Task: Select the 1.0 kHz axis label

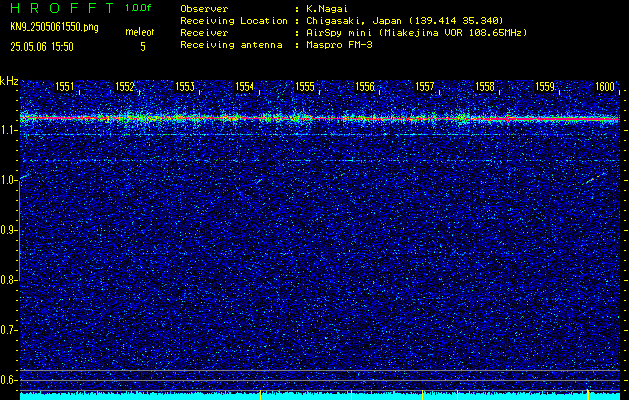Action: coord(7,181)
